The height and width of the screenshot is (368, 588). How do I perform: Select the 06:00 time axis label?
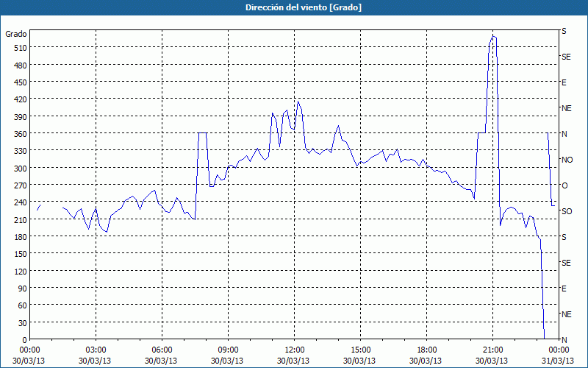click(x=162, y=350)
